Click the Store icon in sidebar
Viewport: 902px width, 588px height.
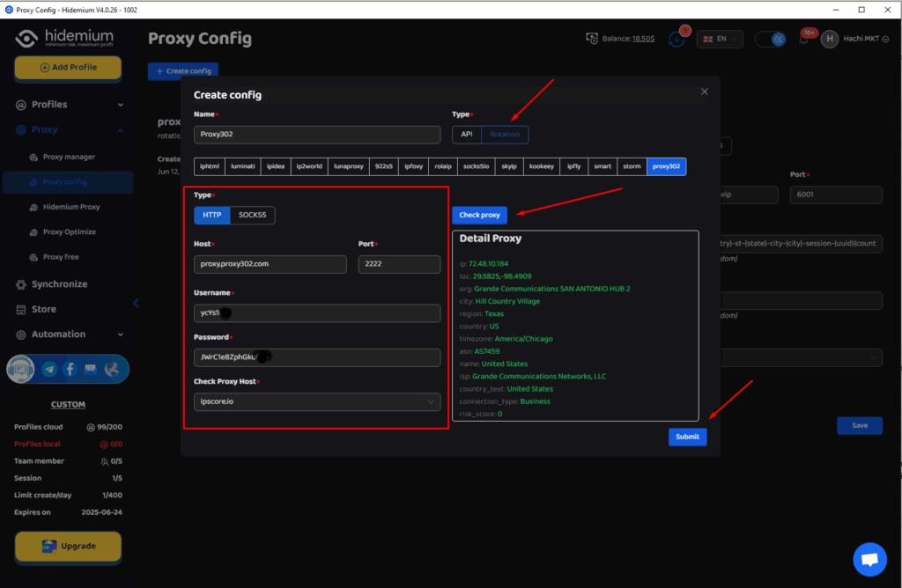[x=21, y=310]
